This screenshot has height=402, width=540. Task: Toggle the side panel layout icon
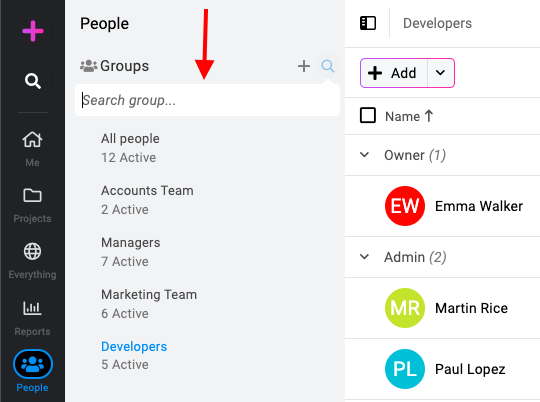368,23
